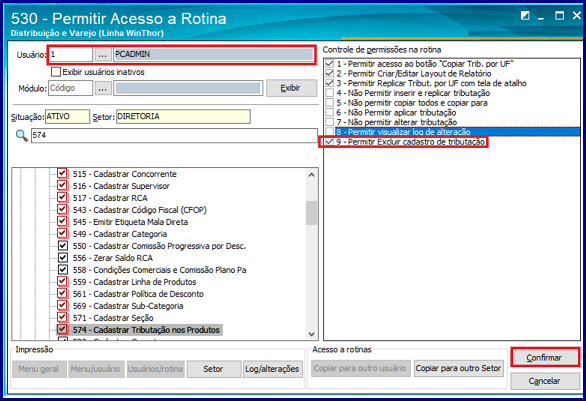Screen dimensions: 586x401
Task: Click the routine search field containing 574
Action: click(174, 135)
